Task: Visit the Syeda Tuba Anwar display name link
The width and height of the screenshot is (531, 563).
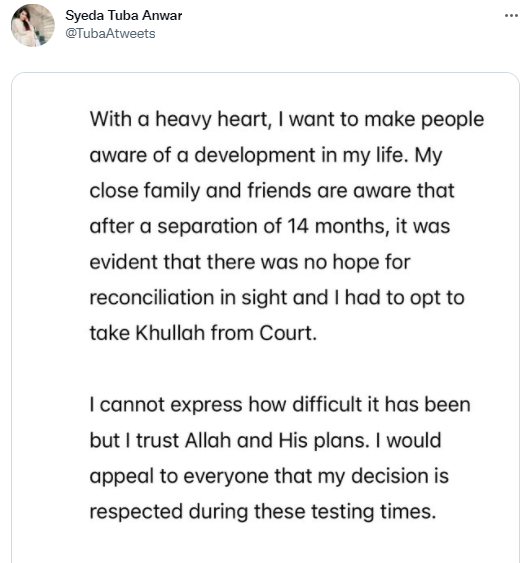Action: [x=124, y=15]
